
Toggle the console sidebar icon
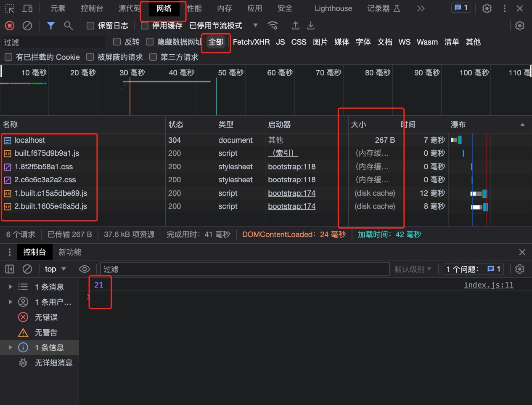pyautogui.click(x=10, y=269)
